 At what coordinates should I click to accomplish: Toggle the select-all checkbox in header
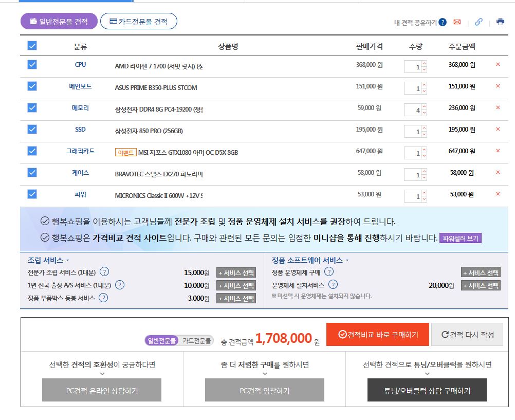32,45
